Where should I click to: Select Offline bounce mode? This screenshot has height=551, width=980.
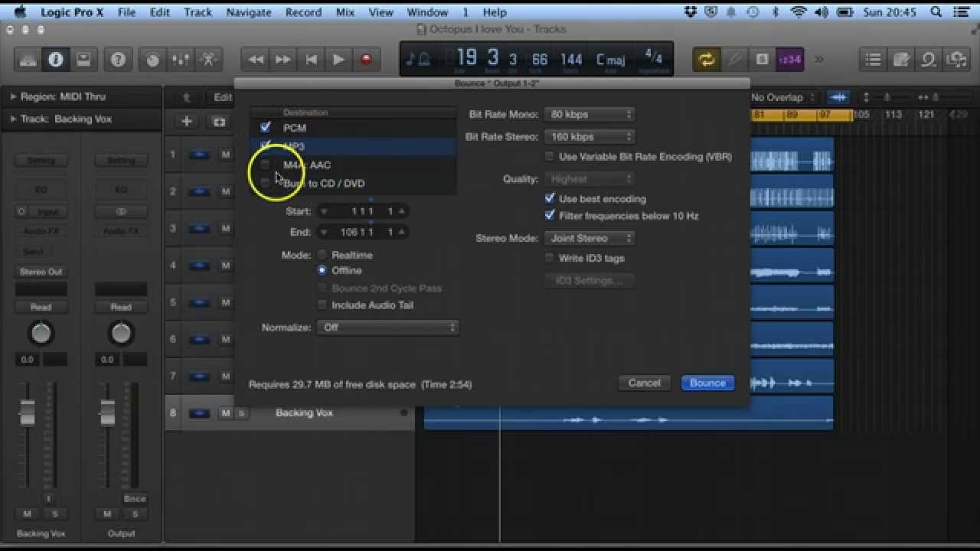pos(322,270)
